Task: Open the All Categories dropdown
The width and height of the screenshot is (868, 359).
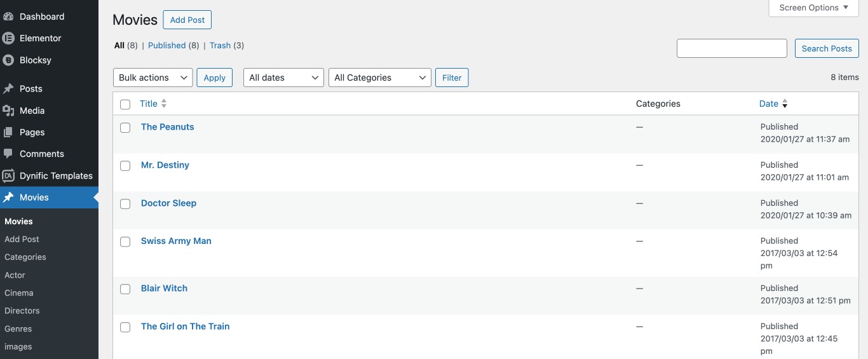Action: coord(380,78)
